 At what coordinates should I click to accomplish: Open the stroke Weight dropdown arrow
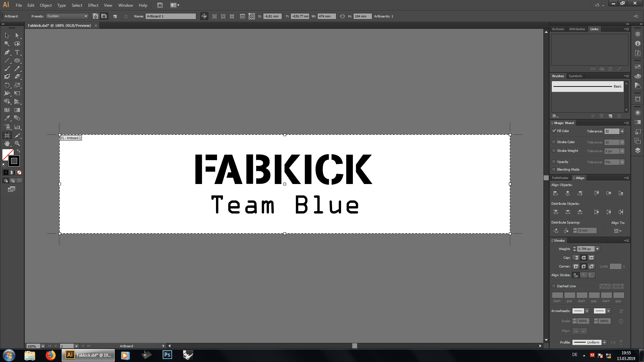(597, 249)
